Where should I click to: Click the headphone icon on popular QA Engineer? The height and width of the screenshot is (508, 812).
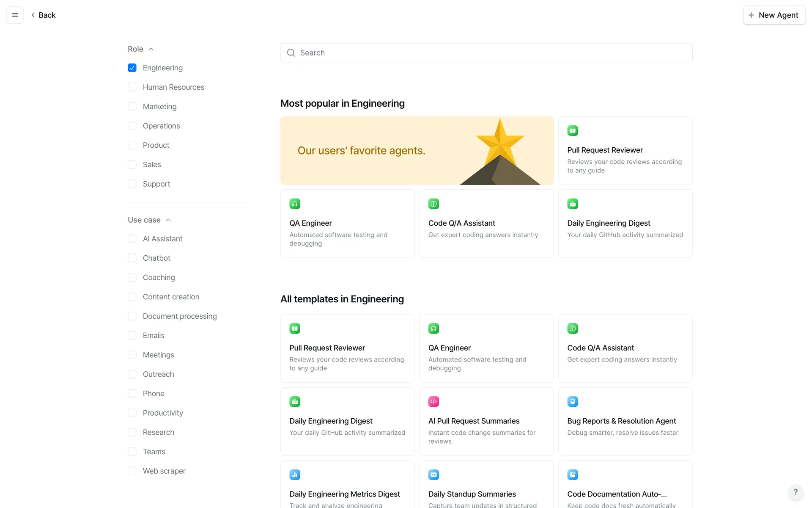[x=295, y=204]
